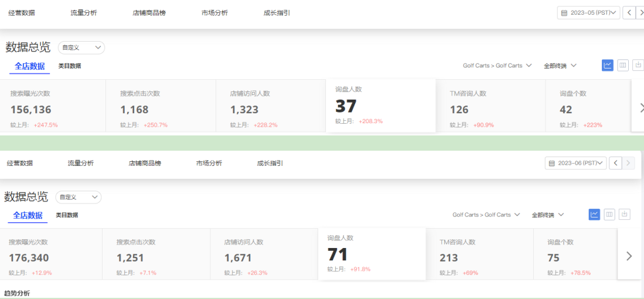Activate line chart view in 2023-06 panel
The height and width of the screenshot is (299, 644).
[x=595, y=215]
